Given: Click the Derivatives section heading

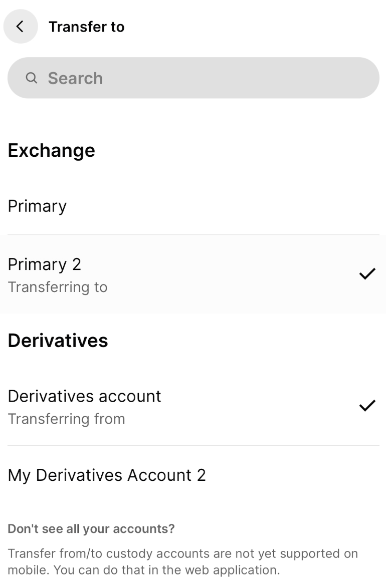Looking at the screenshot, I should coord(58,341).
